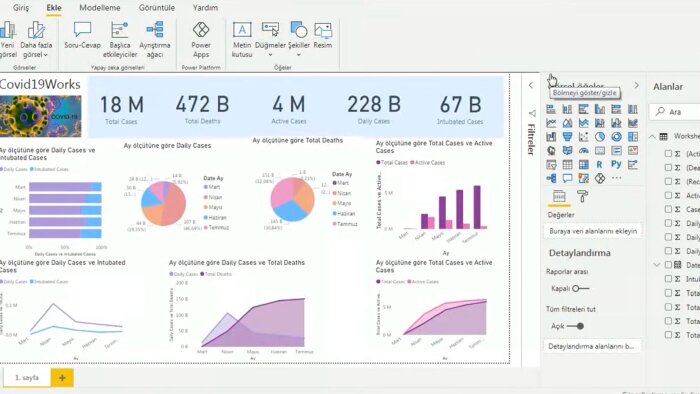
Task: Open the paint roller format tab
Action: 582,196
